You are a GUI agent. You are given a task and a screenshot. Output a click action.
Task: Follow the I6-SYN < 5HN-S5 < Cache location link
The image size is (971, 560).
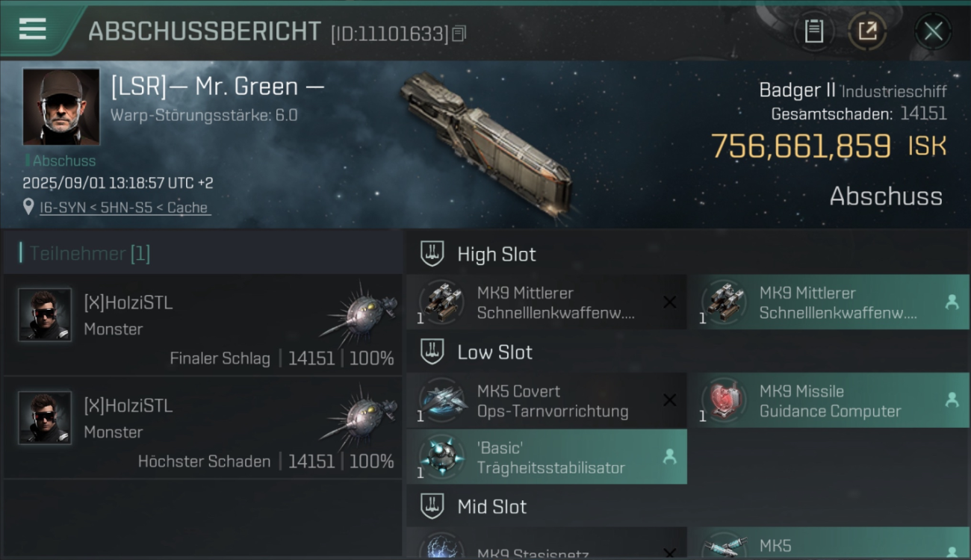click(x=125, y=208)
